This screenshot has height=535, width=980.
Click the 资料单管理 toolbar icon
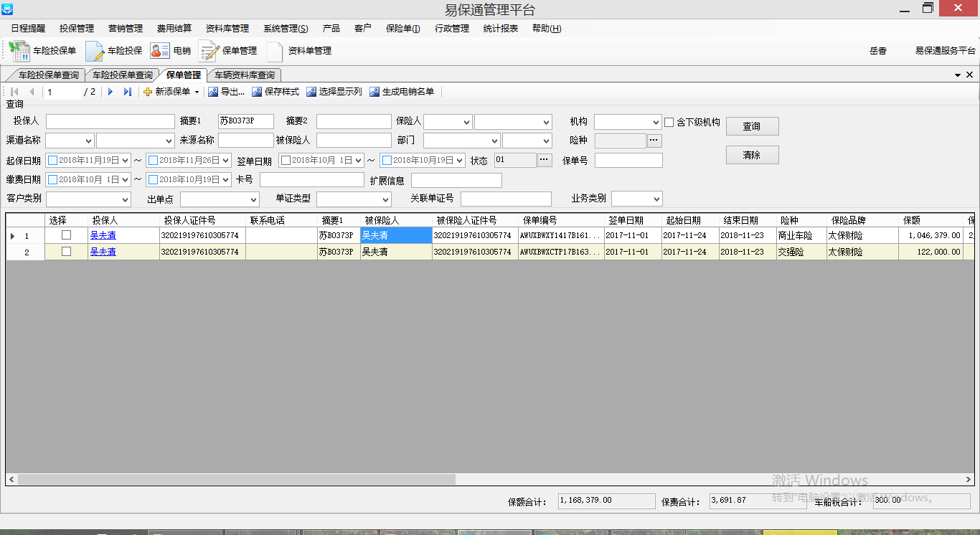pos(275,51)
